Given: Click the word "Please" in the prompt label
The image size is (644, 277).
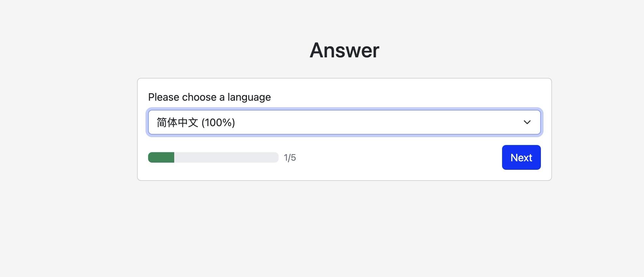Looking at the screenshot, I should [163, 97].
